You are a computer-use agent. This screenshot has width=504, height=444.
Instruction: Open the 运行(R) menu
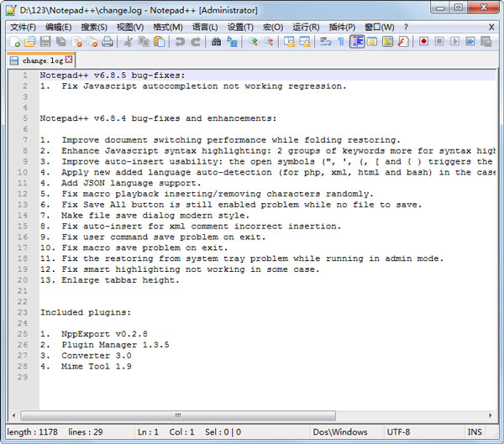point(306,28)
